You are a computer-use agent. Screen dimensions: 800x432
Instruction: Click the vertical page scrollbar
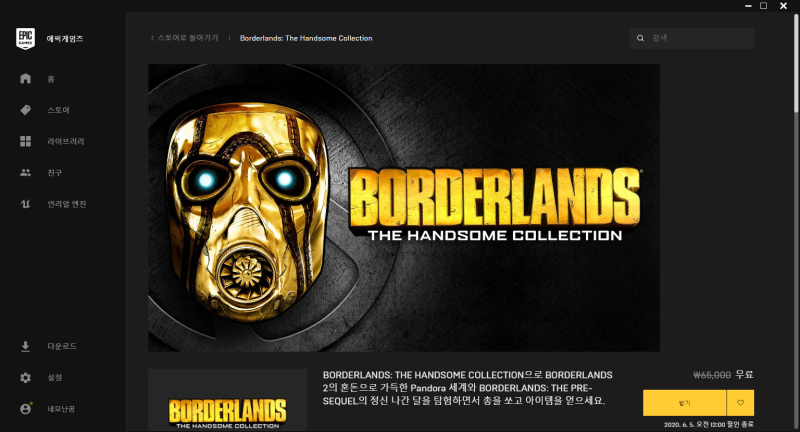pyautogui.click(x=796, y=61)
